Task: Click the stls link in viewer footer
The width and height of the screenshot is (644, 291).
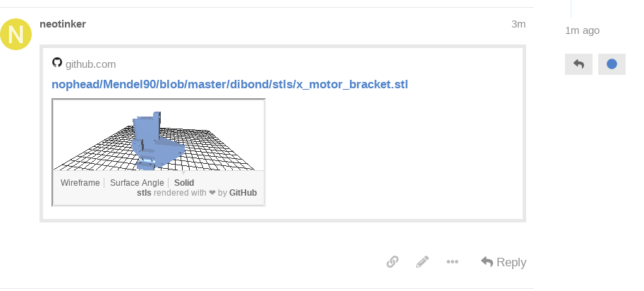Action: click(144, 193)
